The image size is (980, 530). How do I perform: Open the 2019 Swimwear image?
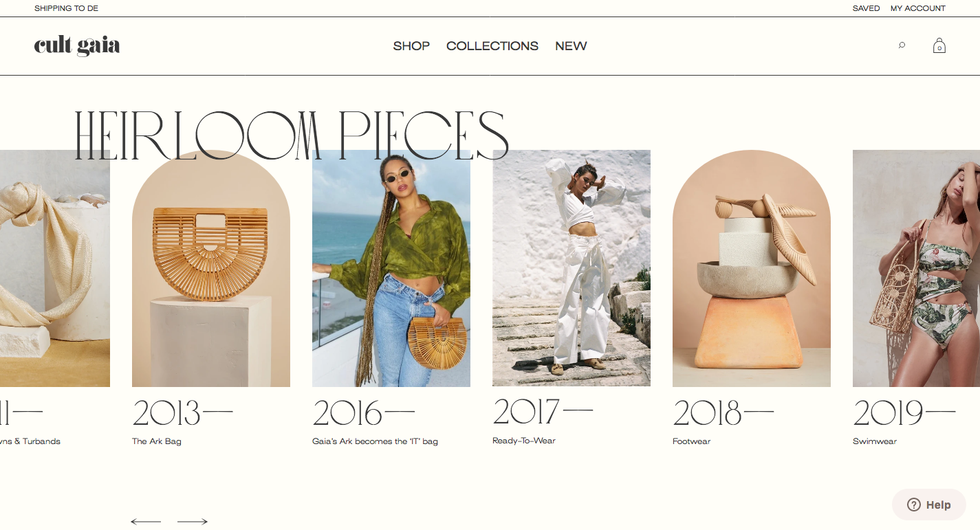(x=916, y=268)
